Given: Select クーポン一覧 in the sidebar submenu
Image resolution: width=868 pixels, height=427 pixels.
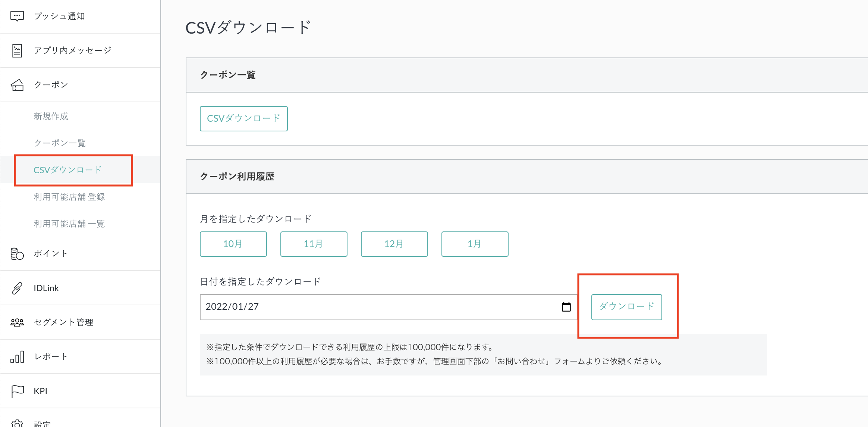Looking at the screenshot, I should click(x=60, y=143).
